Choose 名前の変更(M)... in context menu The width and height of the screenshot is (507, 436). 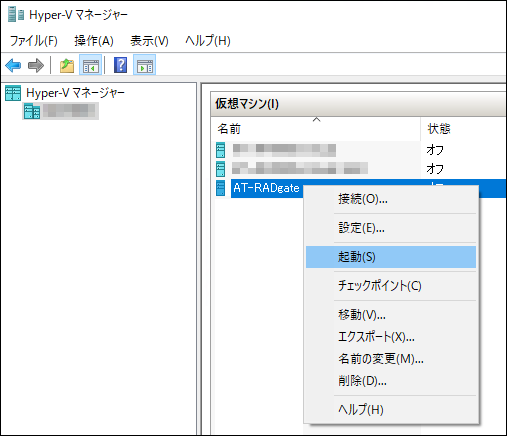pyautogui.click(x=391, y=359)
